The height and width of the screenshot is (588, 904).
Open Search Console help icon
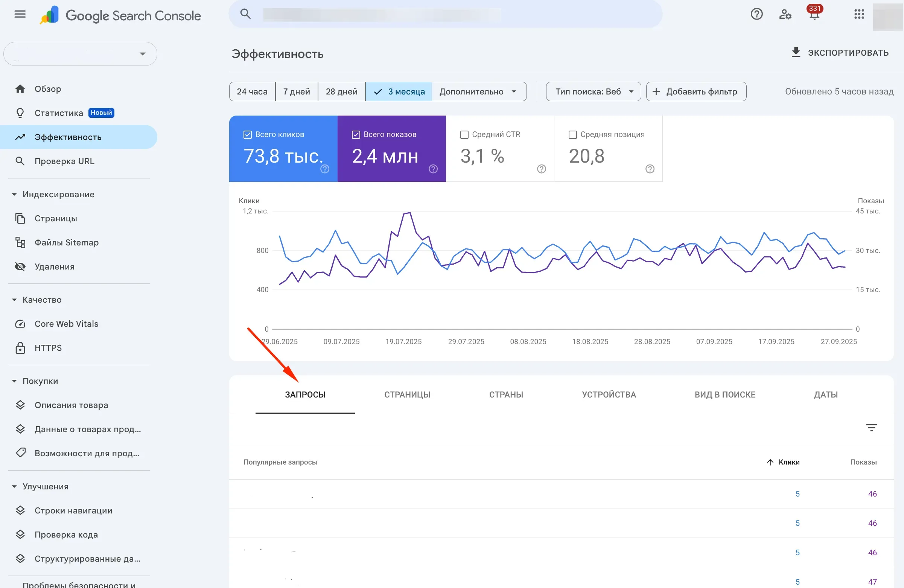tap(756, 14)
